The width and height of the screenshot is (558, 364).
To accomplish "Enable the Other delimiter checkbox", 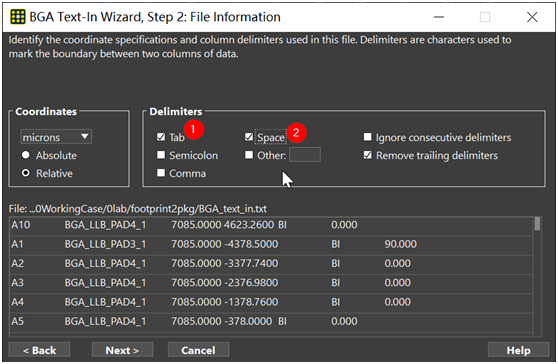I will click(x=249, y=155).
